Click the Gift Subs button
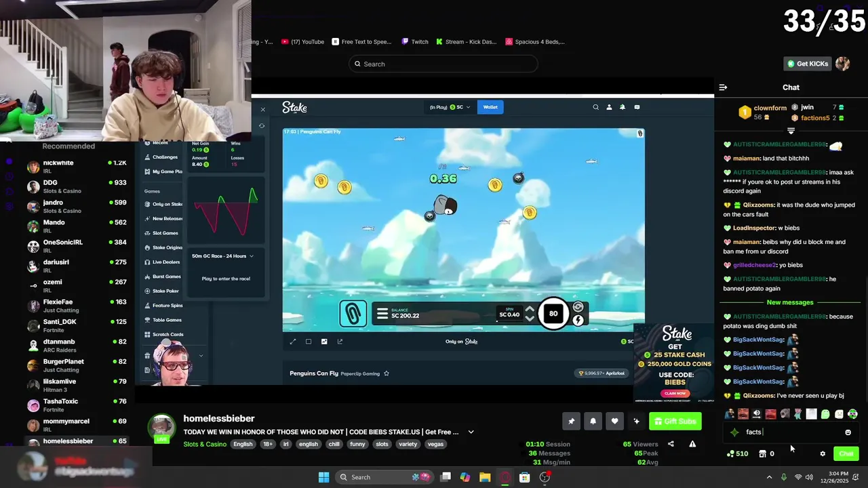 [x=675, y=422]
